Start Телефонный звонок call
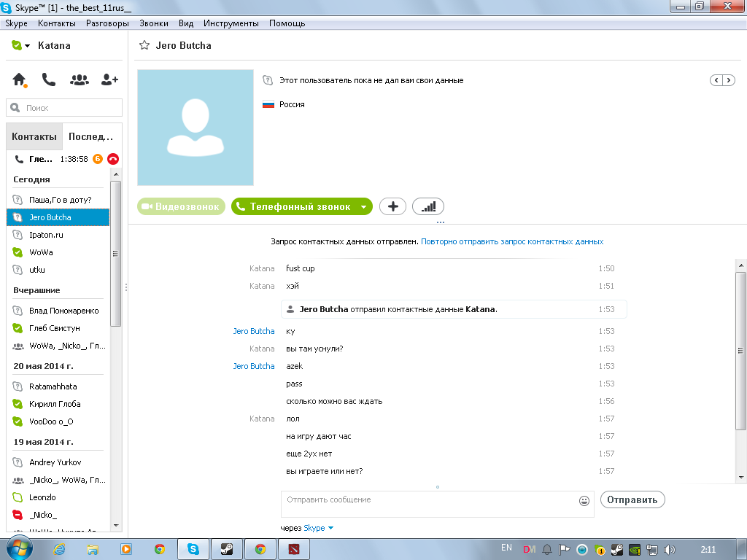 click(x=295, y=206)
